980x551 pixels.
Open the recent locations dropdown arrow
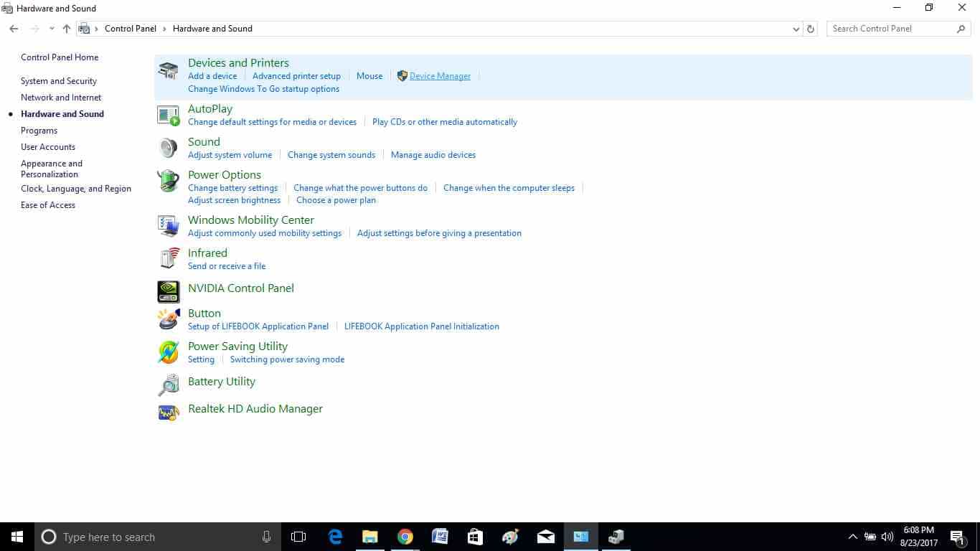[x=52, y=29]
